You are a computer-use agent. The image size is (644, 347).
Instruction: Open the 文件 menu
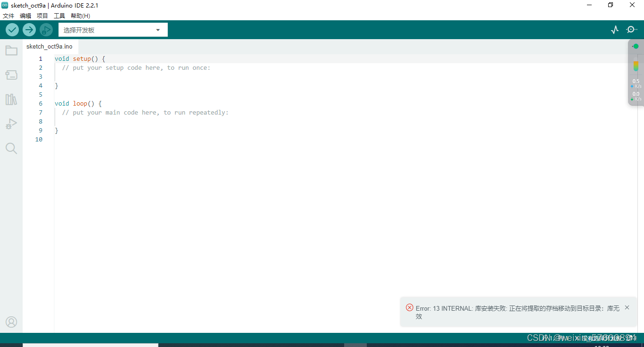tap(8, 16)
